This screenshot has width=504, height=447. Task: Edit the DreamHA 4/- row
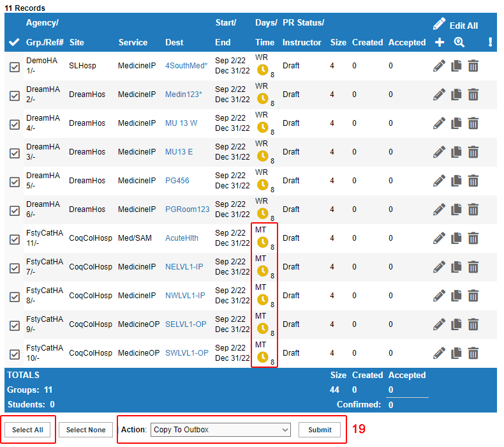coord(439,123)
